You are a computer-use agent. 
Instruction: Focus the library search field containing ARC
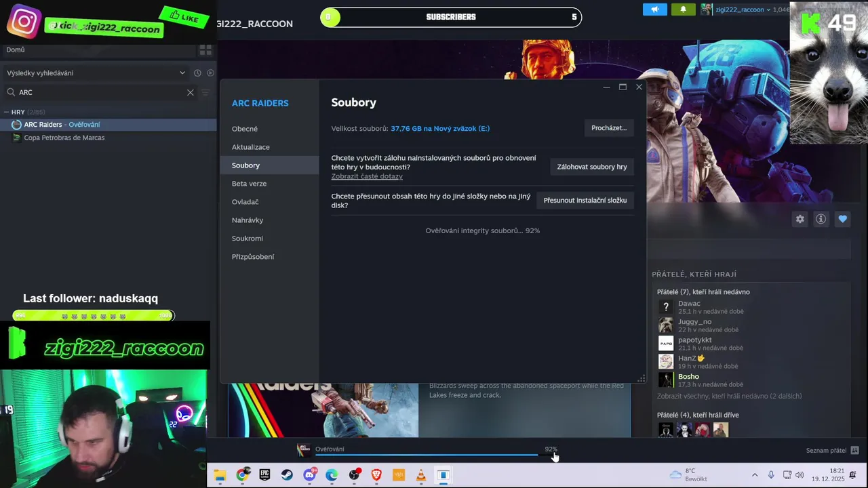(102, 92)
